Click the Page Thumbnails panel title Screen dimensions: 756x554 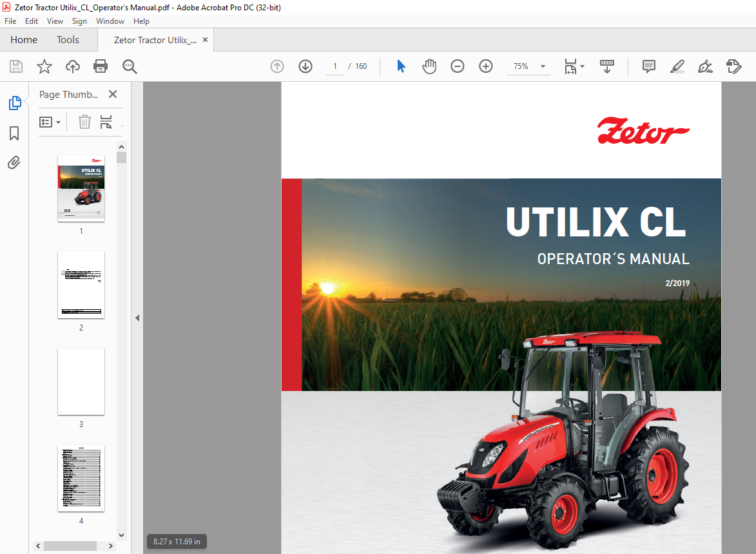[68, 95]
